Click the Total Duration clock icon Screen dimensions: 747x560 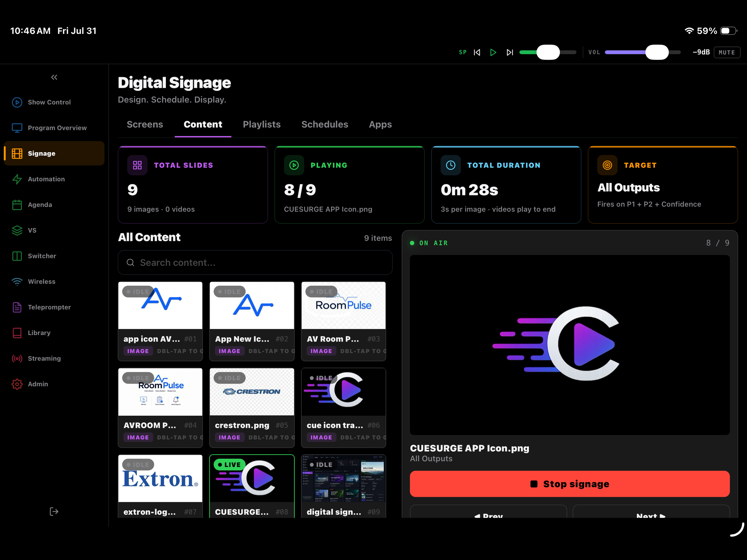click(451, 166)
